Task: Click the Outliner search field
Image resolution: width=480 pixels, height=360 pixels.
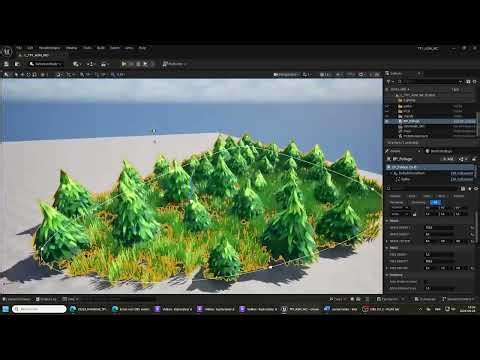Action: (x=428, y=81)
